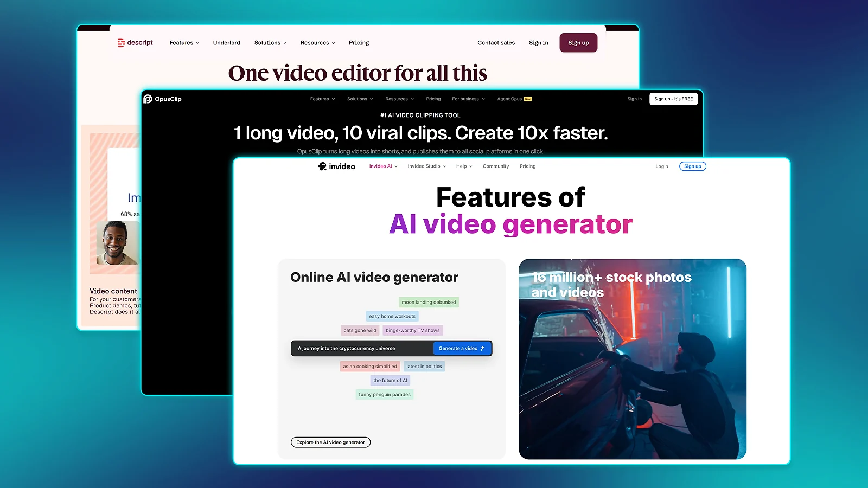Click Descript Sign up button
Image resolution: width=868 pixels, height=488 pixels.
coord(578,43)
